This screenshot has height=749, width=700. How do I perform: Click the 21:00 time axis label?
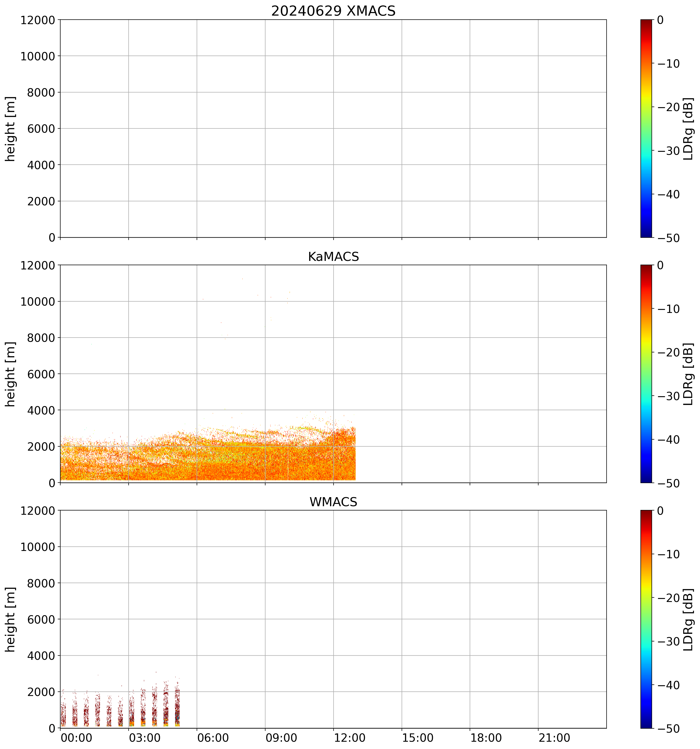coord(554,738)
